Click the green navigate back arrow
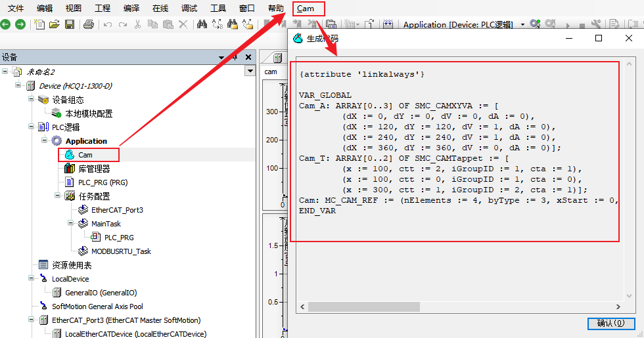Image resolution: width=644 pixels, height=338 pixels. coord(5,25)
